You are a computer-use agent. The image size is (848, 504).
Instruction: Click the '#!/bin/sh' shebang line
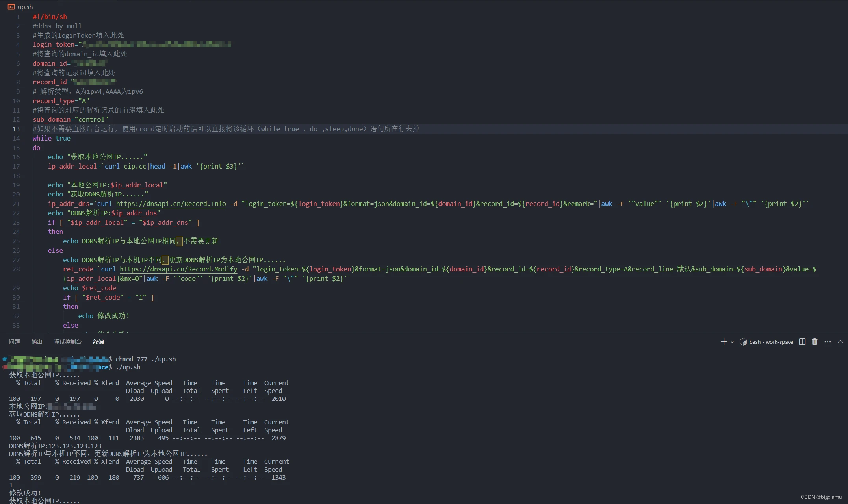point(50,17)
